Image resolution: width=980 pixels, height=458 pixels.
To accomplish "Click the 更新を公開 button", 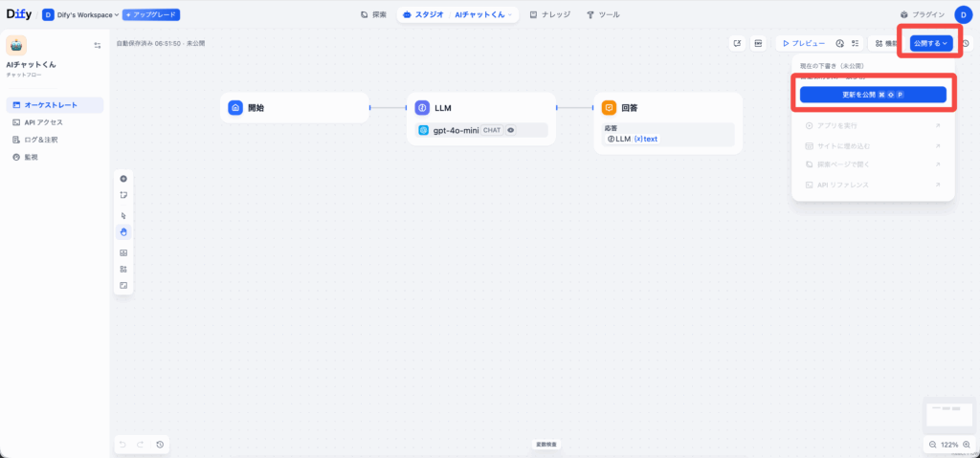I will pos(873,95).
